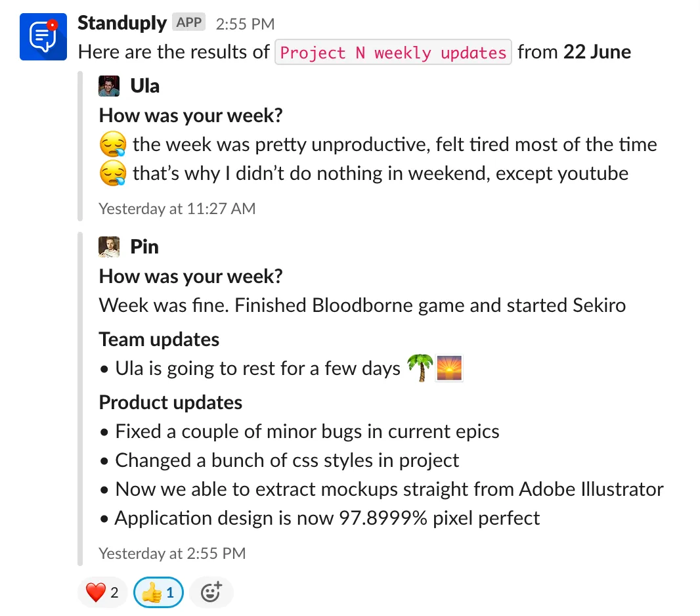The width and height of the screenshot is (700, 616).
Task: Click the Project N weekly updates link
Action: point(393,51)
